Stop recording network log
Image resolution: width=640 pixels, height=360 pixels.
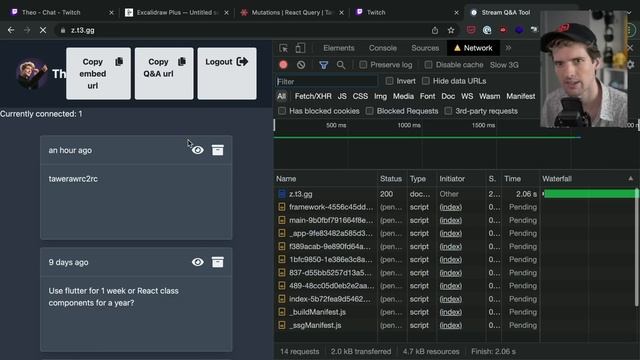point(283,64)
